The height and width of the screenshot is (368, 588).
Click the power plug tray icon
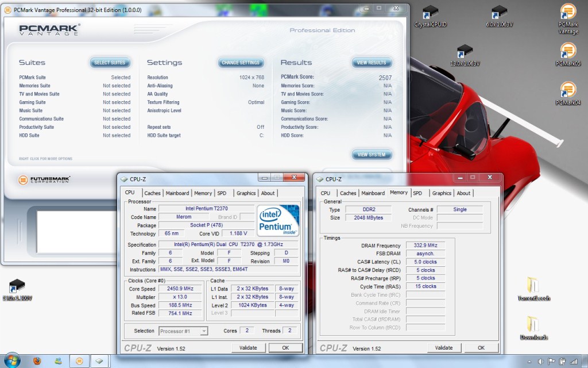562,362
